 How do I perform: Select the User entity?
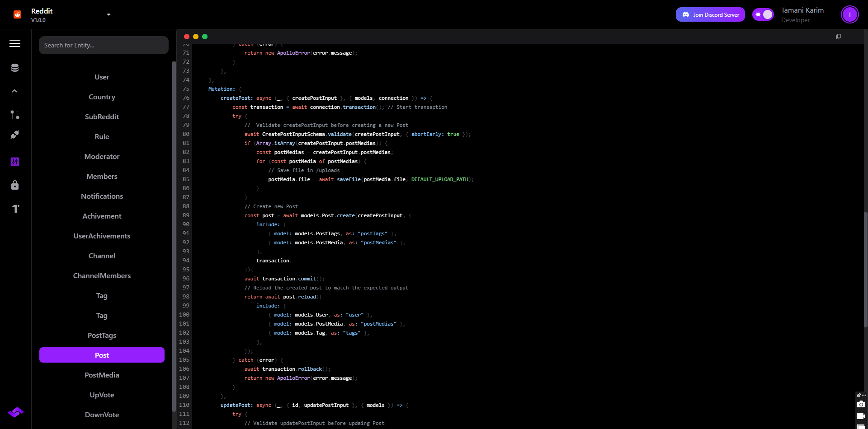tap(102, 77)
